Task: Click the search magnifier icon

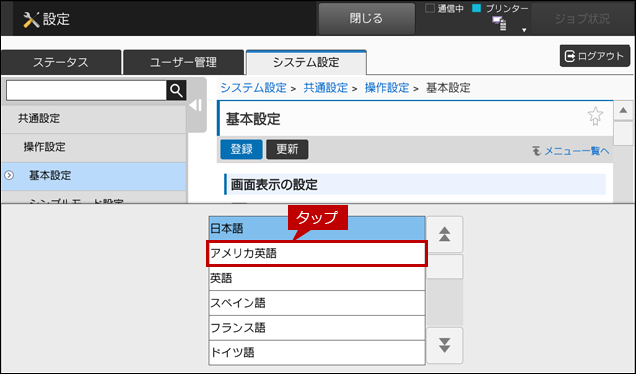Action: click(176, 90)
